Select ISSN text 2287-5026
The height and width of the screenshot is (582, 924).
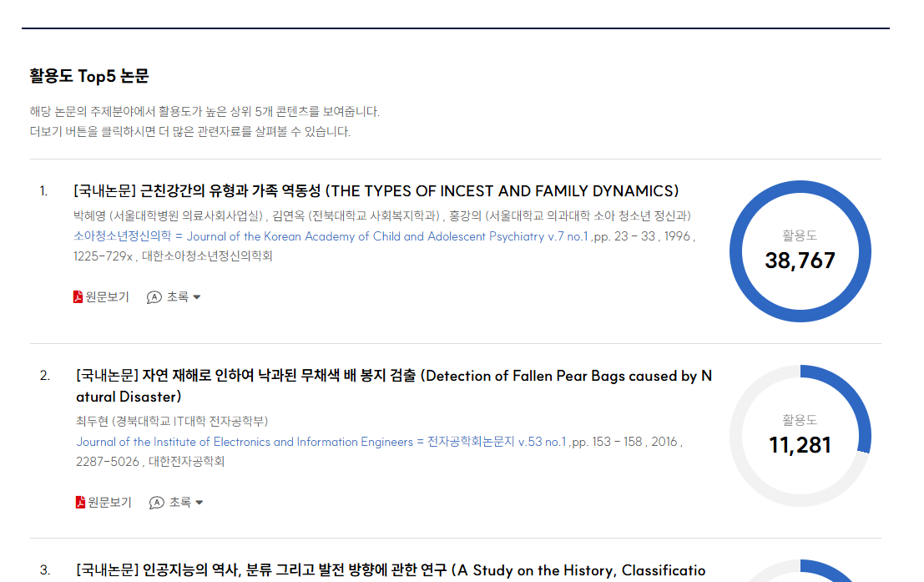[107, 461]
